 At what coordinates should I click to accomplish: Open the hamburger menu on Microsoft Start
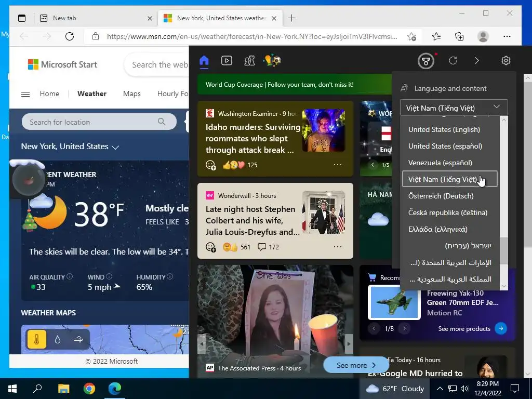tap(25, 94)
